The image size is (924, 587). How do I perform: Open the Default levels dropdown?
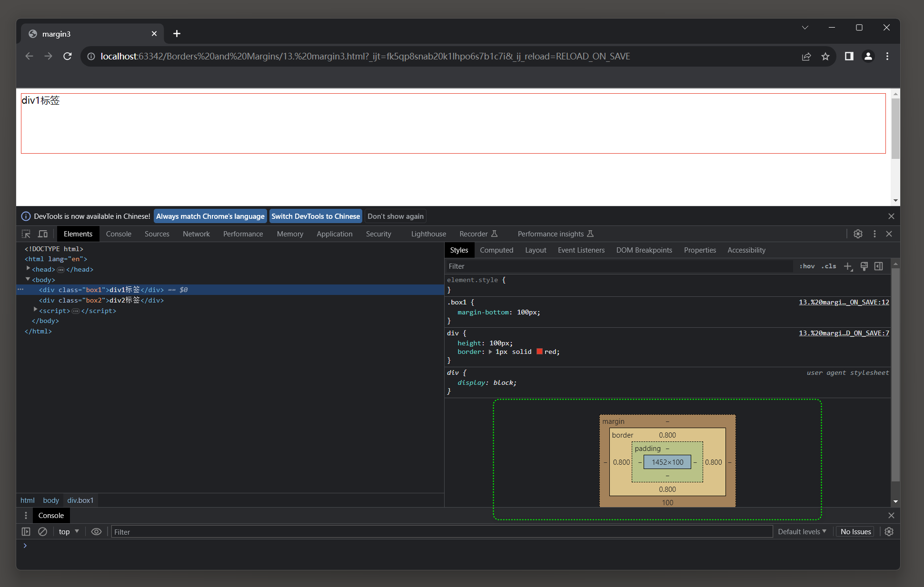point(802,532)
